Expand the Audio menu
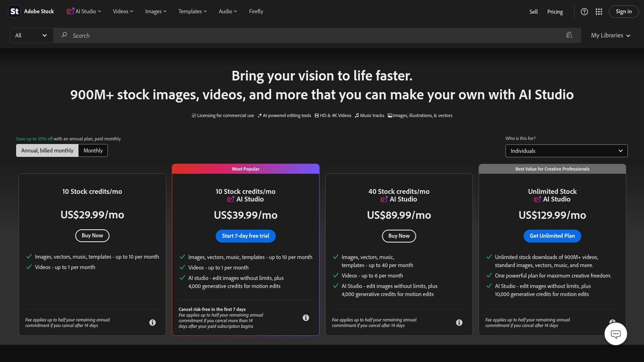Screen dimensions: 644x362 pos(228,11)
